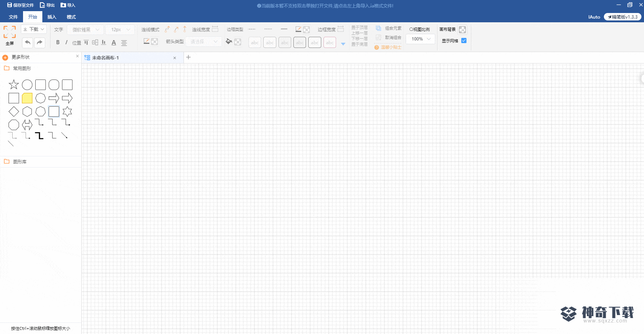Open the fill color swatch
644x334 pixels.
point(238,42)
